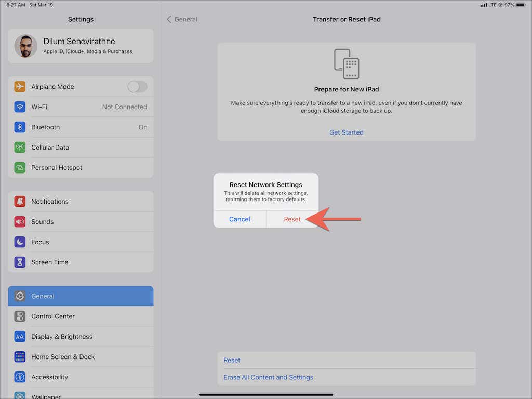Image resolution: width=532 pixels, height=399 pixels.
Task: Tap the Notifications bell icon
Action: pyautogui.click(x=20, y=202)
